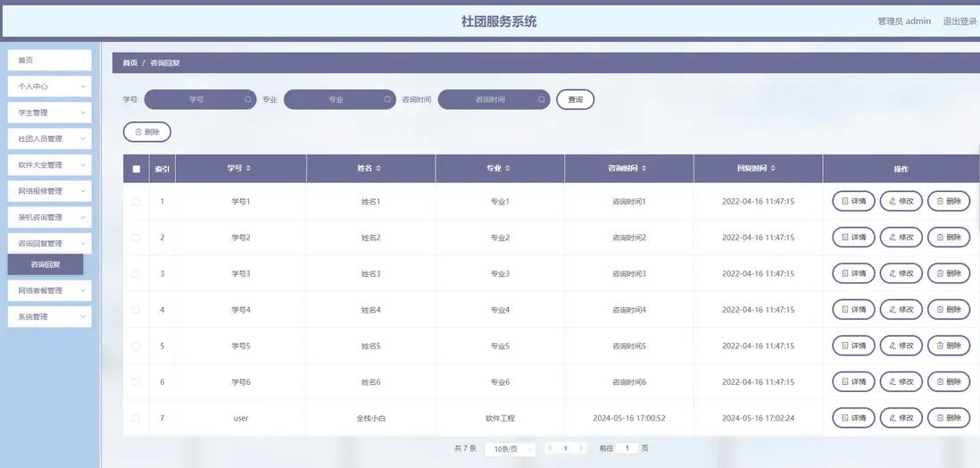
Task: Expand 软件大全管理 sidebar menu
Action: pos(49,165)
